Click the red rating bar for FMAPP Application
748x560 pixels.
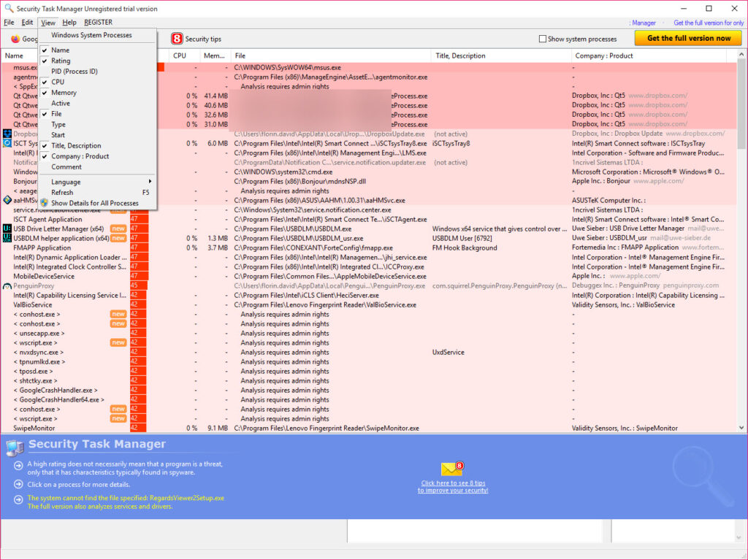pos(140,248)
